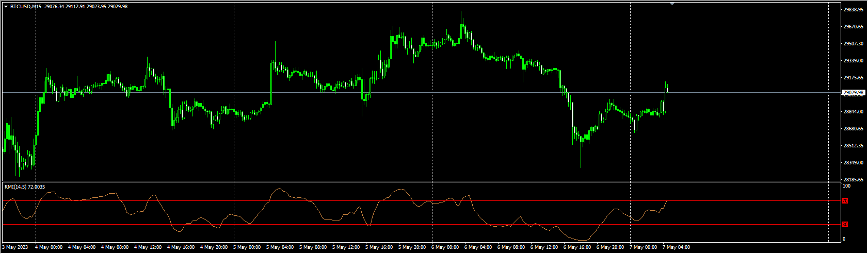Click the chart shift triangle marker at top

pyautogui.click(x=672, y=4)
